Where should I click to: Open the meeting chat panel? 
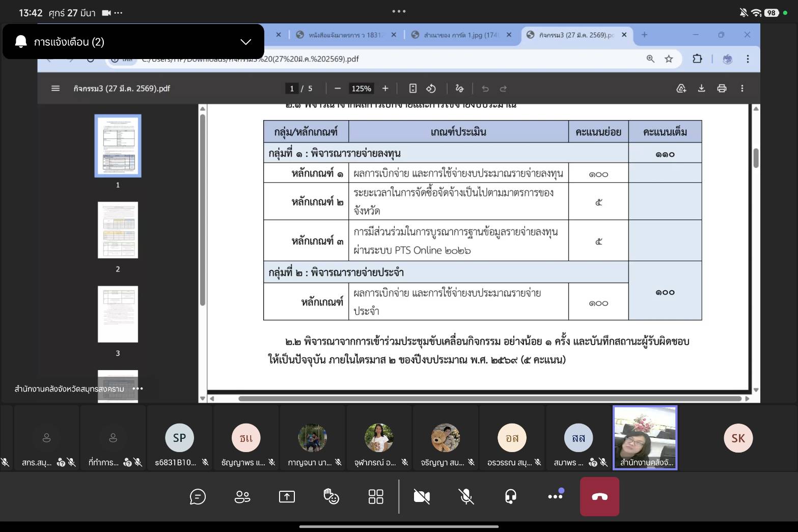(x=198, y=496)
